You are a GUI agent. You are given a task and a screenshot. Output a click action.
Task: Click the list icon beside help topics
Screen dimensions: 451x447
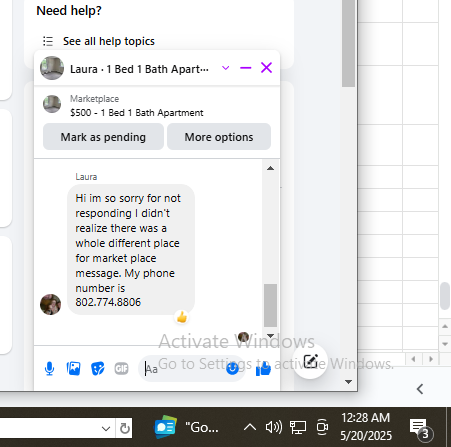(48, 41)
